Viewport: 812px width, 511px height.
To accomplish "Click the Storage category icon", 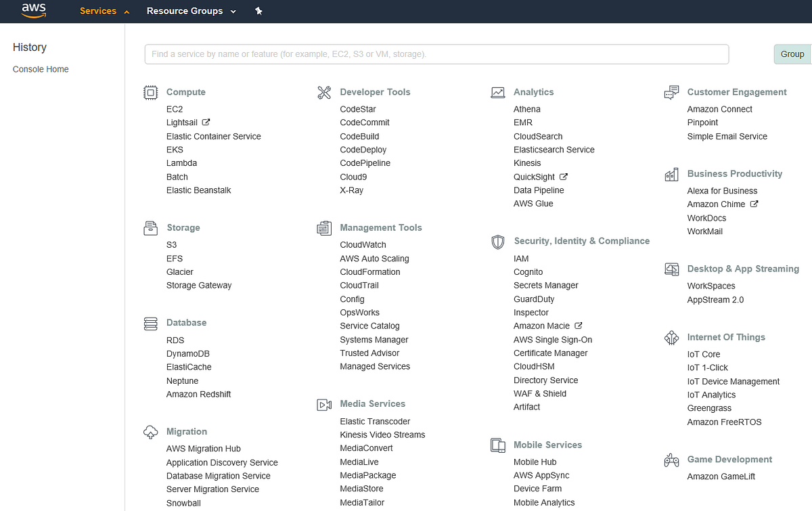I will pos(150,228).
